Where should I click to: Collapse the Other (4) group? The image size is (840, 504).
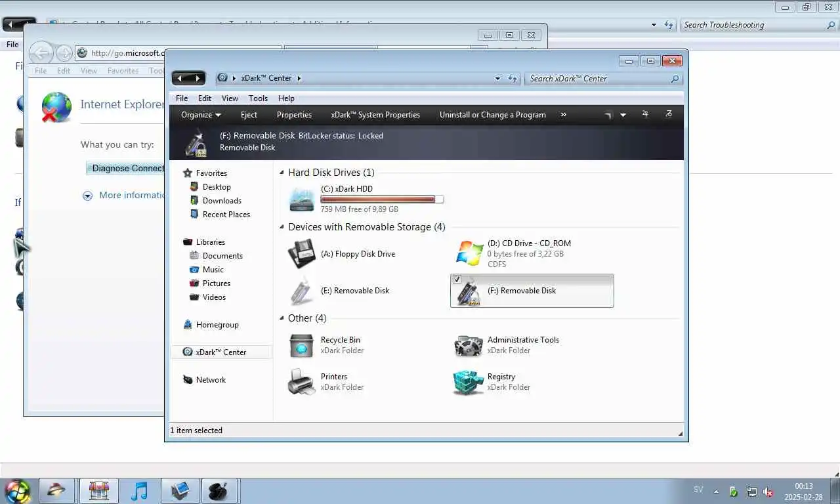coord(282,318)
